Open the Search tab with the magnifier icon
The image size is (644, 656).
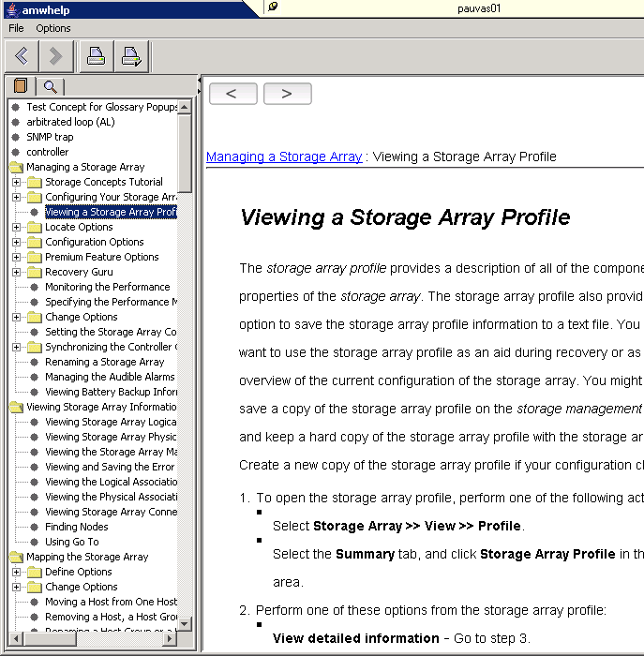[x=50, y=86]
